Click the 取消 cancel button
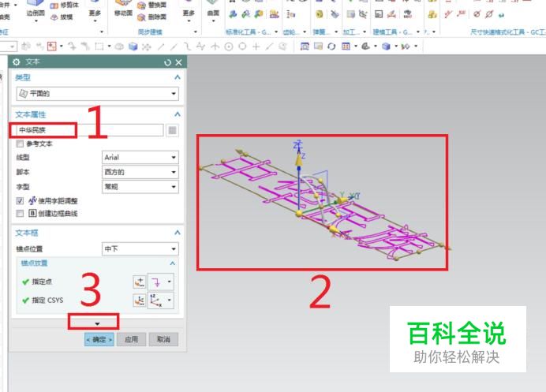This screenshot has width=546, height=392. click(163, 339)
